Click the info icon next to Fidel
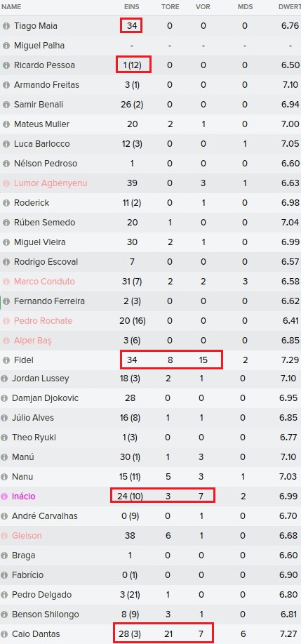301x644 pixels. point(6,360)
